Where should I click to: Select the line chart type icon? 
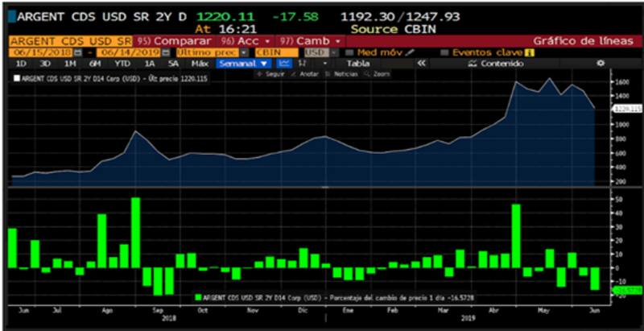click(284, 63)
